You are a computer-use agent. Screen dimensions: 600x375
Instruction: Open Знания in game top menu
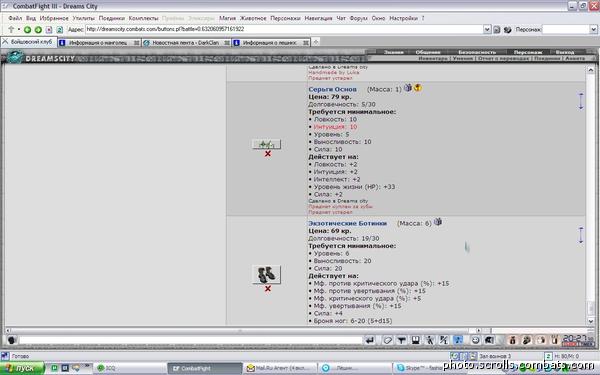click(x=394, y=52)
